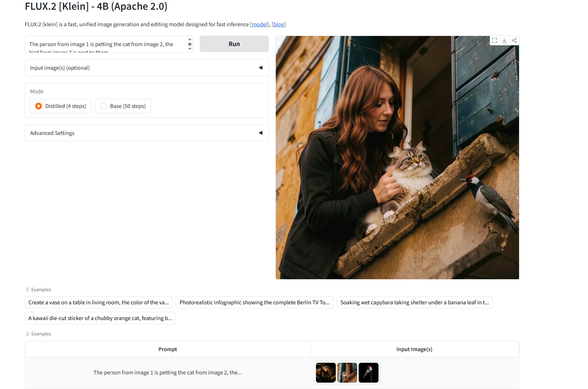Click the first example thumbnail of person
The image size is (588, 389).
tap(326, 373)
